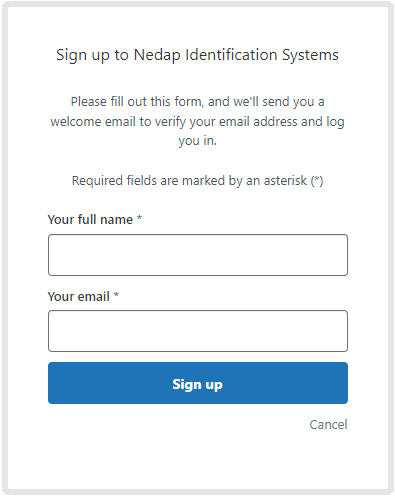This screenshot has height=496, width=395.
Task: Click the 'Required fields are marked' note
Action: coord(197,181)
